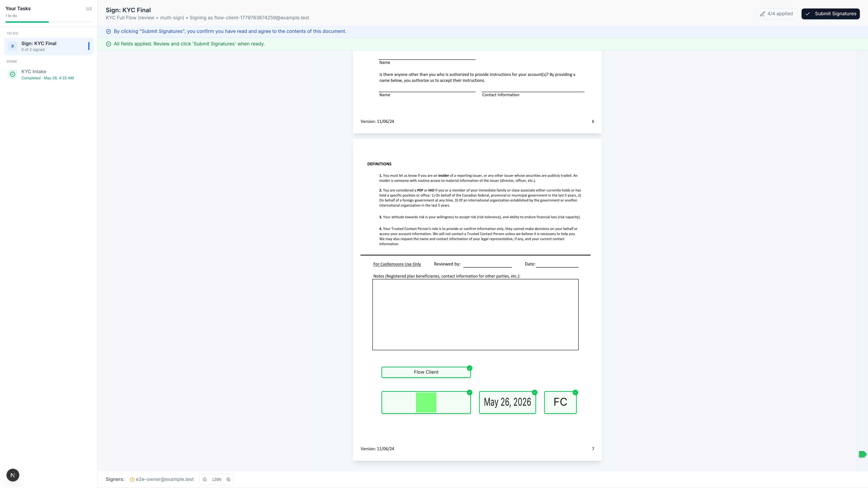Select the May 26, 2026 date field
The height and width of the screenshot is (488, 868).
click(x=507, y=402)
